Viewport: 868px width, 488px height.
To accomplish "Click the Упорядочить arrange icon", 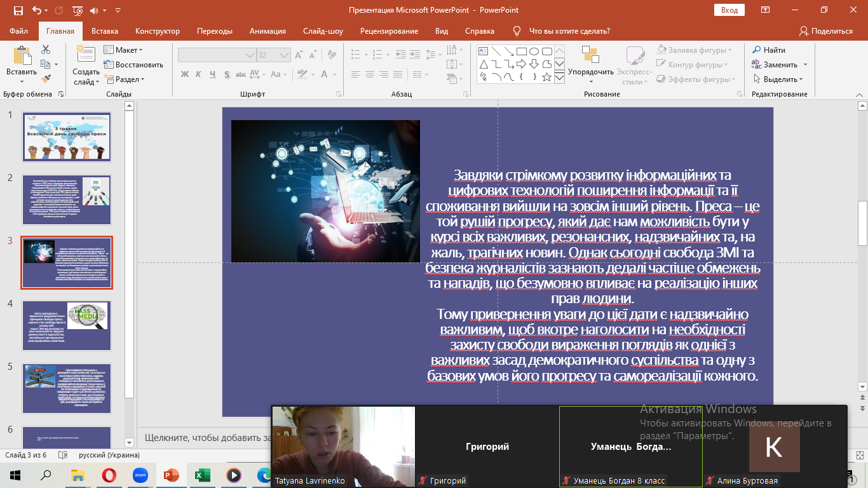I will point(590,55).
